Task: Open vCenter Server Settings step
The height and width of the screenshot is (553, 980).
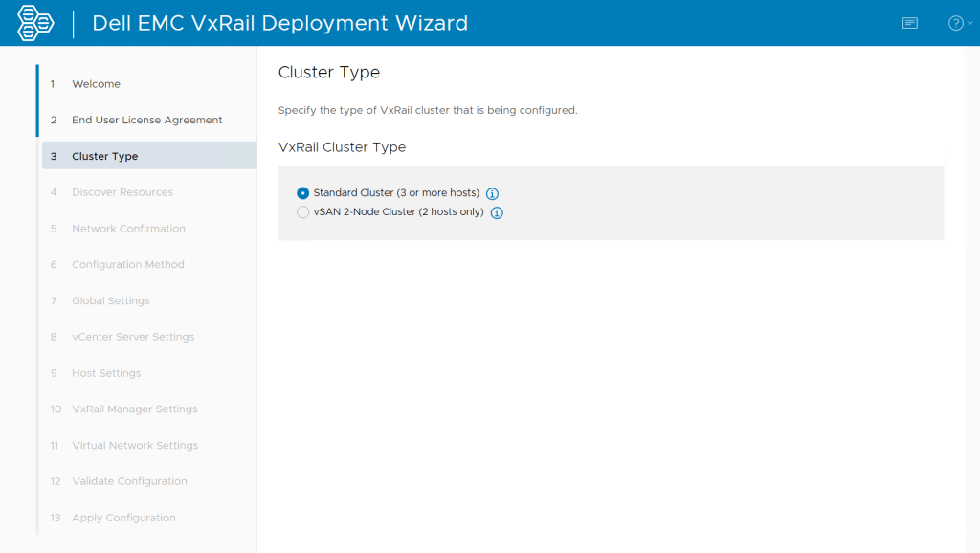Action: (x=132, y=337)
